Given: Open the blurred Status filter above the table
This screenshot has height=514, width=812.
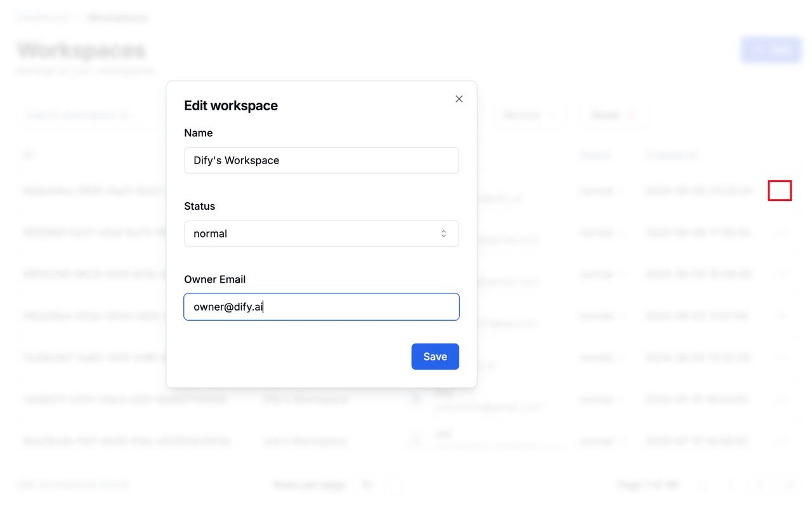Looking at the screenshot, I should coord(530,115).
